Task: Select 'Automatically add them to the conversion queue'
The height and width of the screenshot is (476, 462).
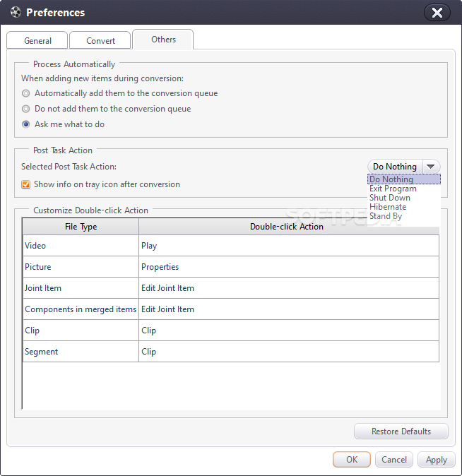Action: 26,93
